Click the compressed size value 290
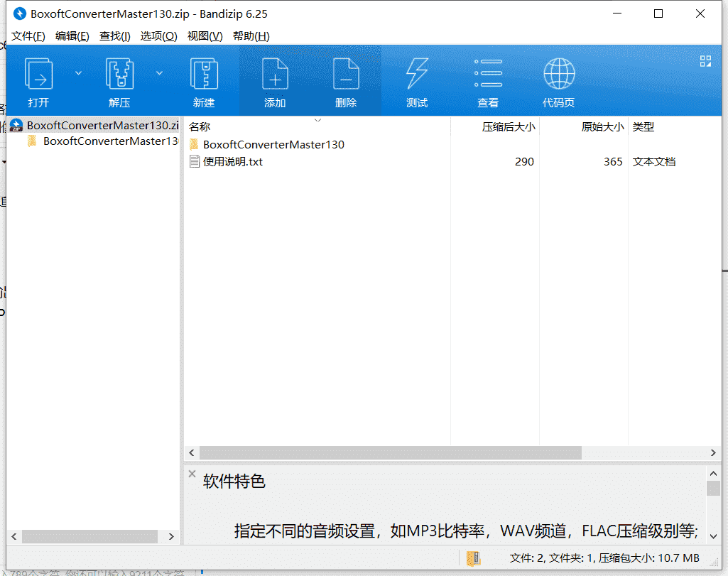The image size is (728, 576). 524,162
